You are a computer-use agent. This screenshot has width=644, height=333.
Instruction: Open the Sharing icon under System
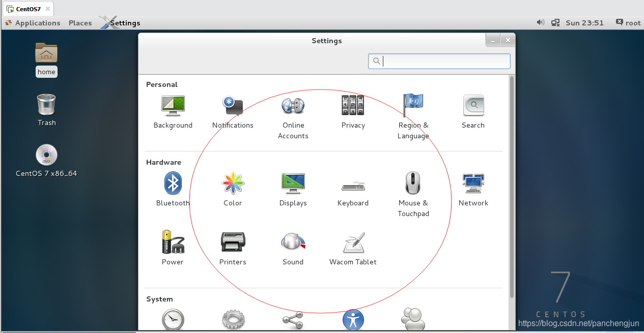(x=293, y=320)
